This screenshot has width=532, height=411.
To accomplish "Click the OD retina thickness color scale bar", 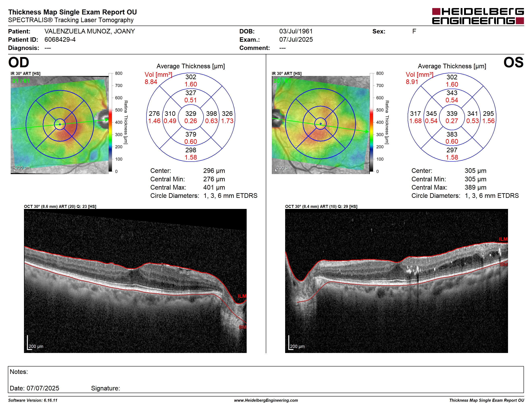I will point(110,122).
